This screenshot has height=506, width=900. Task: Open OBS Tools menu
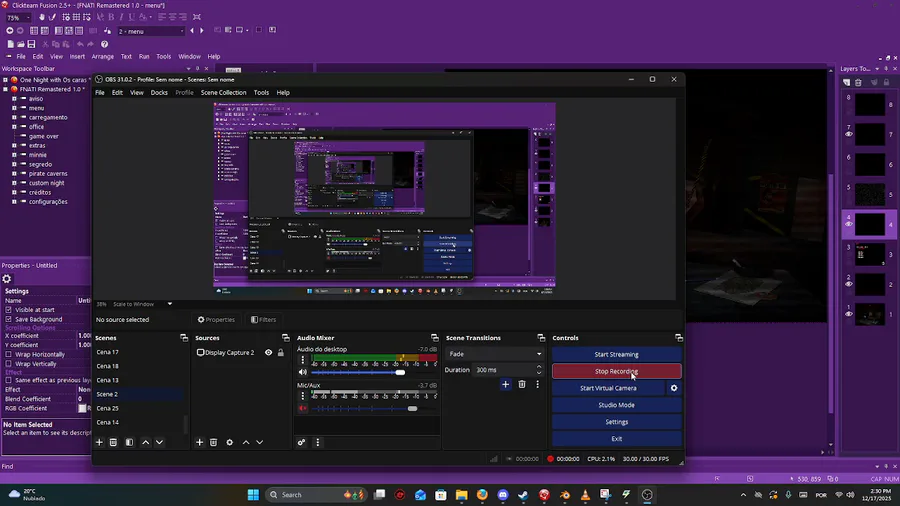point(261,92)
